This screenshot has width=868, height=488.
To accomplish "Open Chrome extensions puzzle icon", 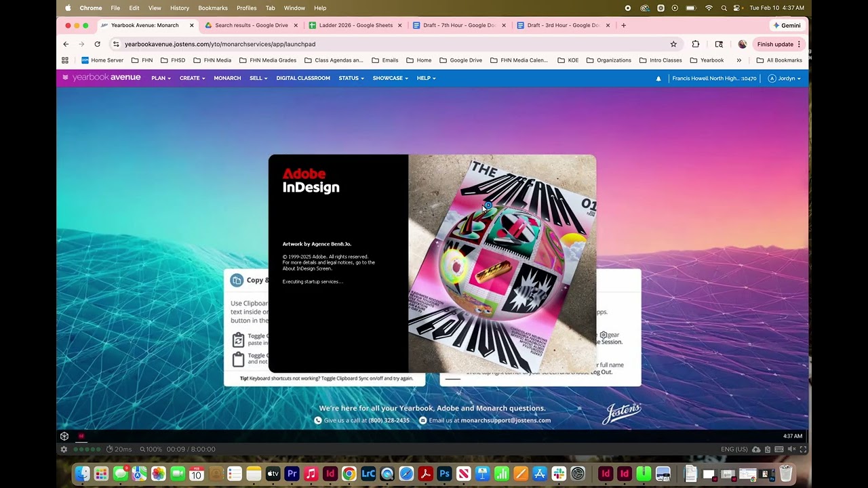I will pos(696,44).
